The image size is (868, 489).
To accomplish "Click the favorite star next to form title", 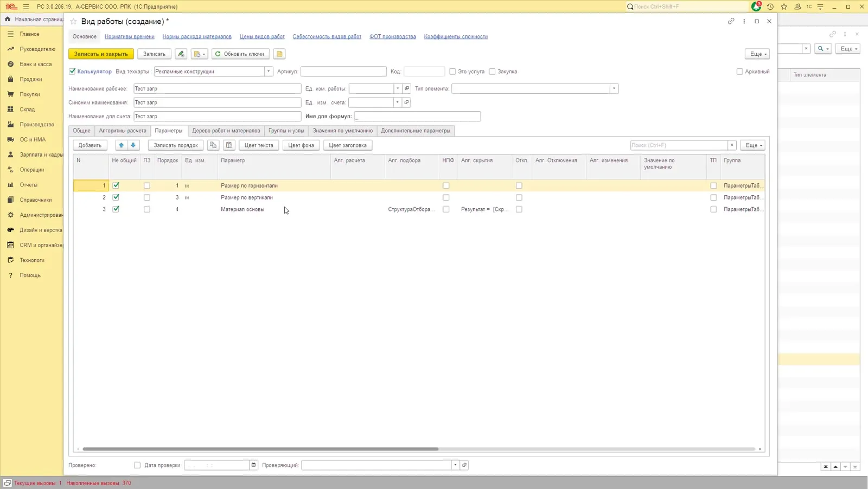I will 73,22.
